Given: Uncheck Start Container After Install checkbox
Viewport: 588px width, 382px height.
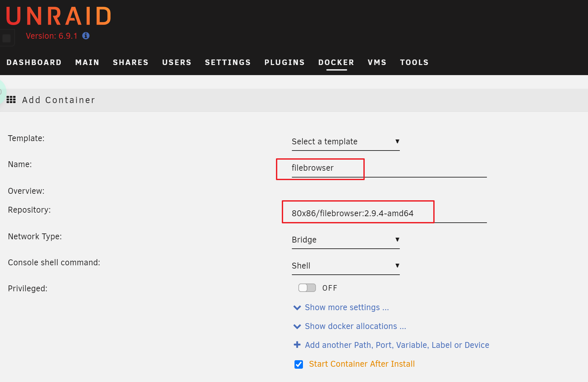Looking at the screenshot, I should pyautogui.click(x=299, y=364).
